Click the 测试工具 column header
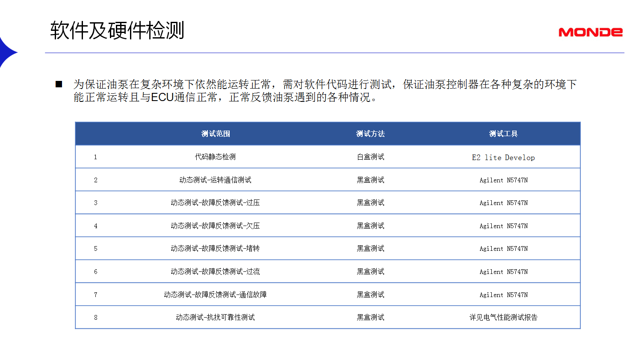 (503, 134)
